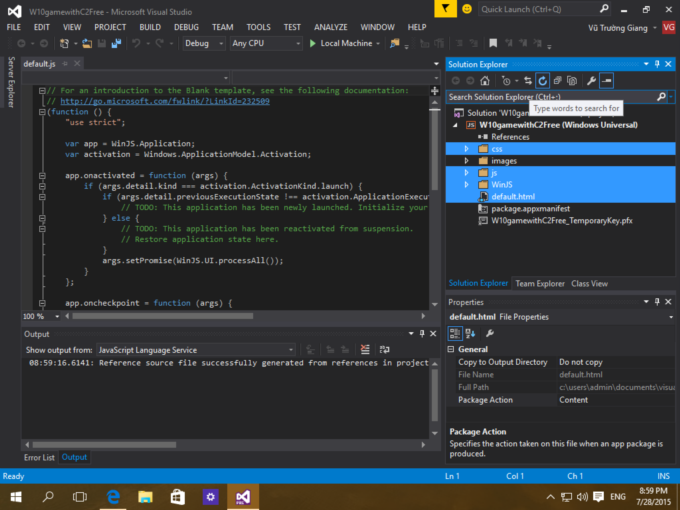The width and height of the screenshot is (680, 510).
Task: Open the BUILD menu
Action: click(x=150, y=27)
